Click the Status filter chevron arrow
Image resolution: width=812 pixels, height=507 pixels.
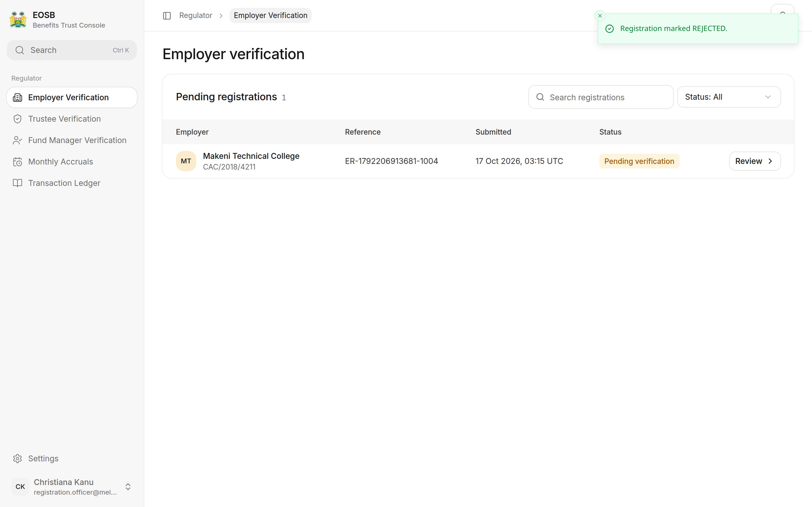click(768, 97)
